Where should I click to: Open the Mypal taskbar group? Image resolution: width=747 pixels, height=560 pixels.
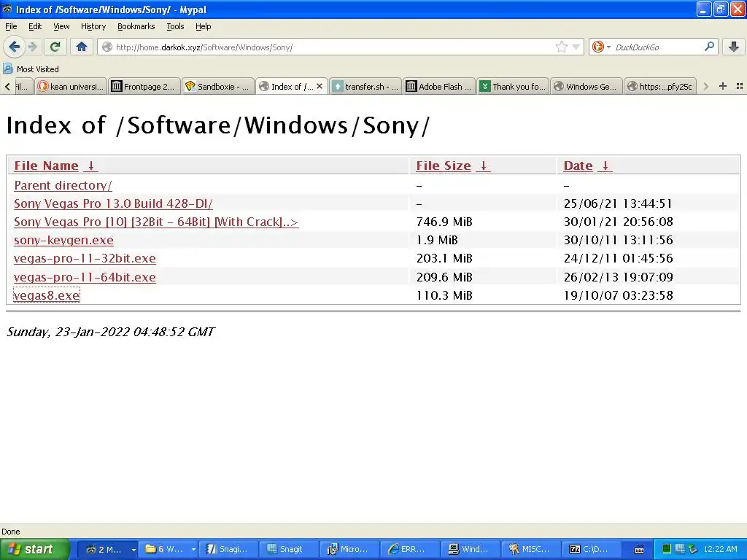click(x=108, y=550)
